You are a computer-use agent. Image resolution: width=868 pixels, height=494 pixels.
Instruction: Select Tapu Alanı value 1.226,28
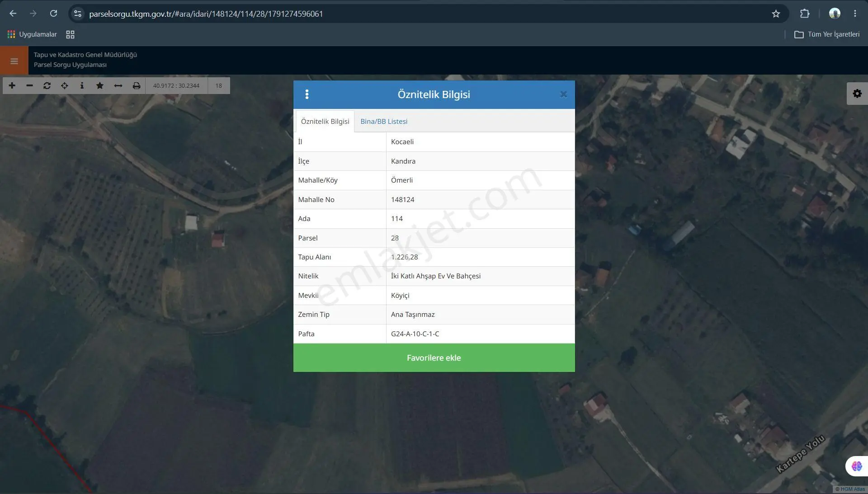[405, 257]
